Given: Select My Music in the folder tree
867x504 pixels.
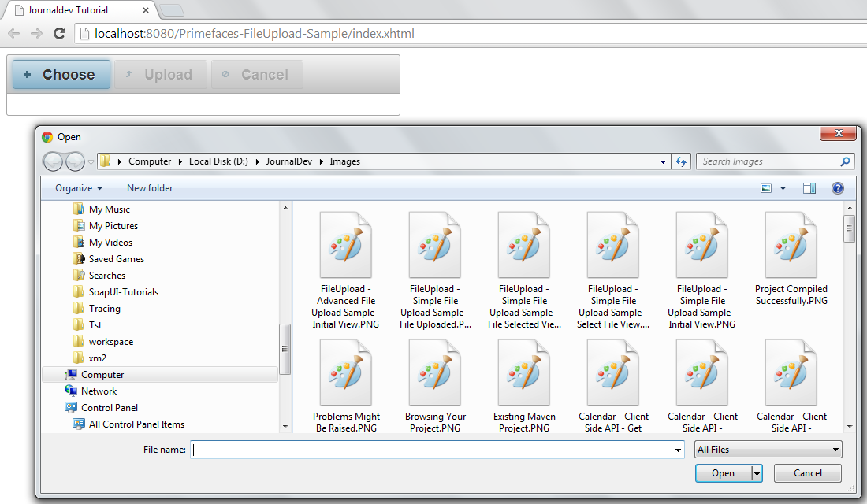Looking at the screenshot, I should coord(110,209).
